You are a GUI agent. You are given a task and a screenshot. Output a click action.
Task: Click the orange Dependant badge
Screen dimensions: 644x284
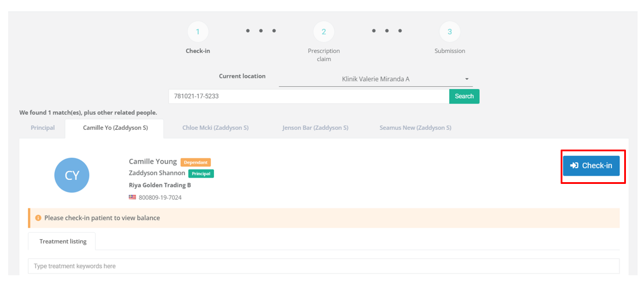[x=195, y=162]
